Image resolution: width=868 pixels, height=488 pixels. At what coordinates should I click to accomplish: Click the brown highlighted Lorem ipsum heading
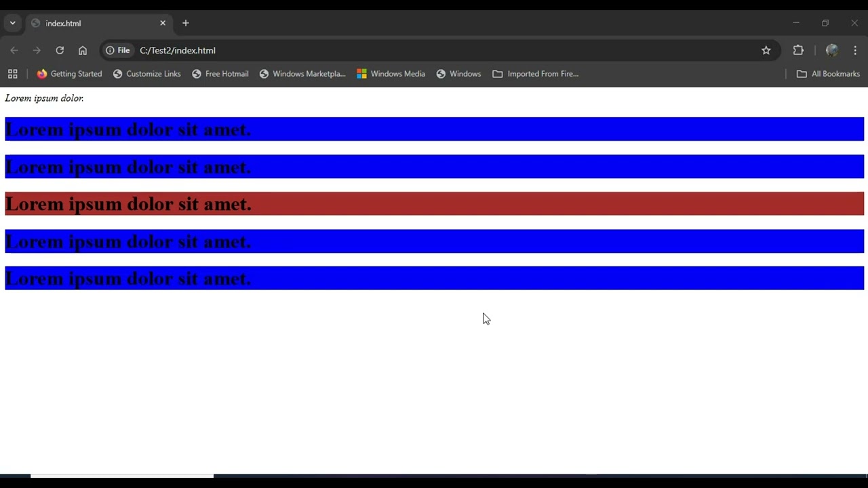click(x=434, y=203)
